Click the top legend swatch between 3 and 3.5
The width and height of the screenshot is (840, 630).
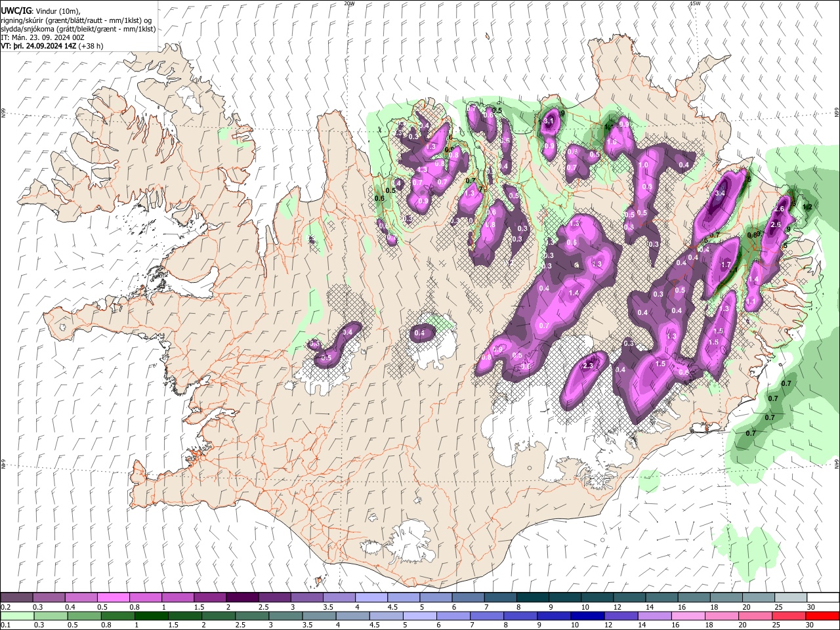coord(306,598)
